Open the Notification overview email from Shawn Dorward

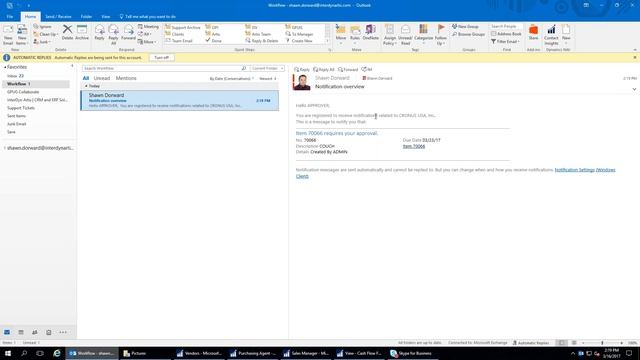point(180,100)
